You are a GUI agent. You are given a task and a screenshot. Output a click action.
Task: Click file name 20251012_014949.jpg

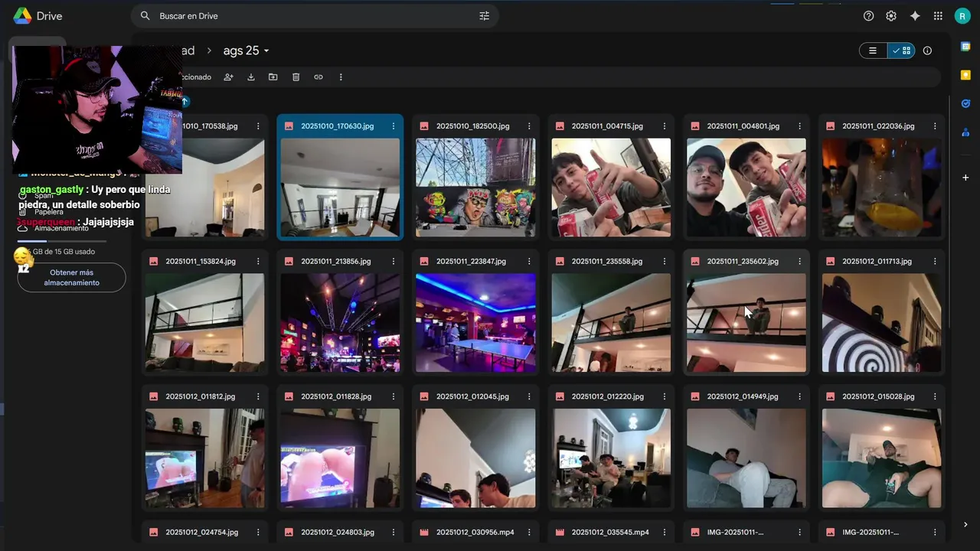(743, 397)
